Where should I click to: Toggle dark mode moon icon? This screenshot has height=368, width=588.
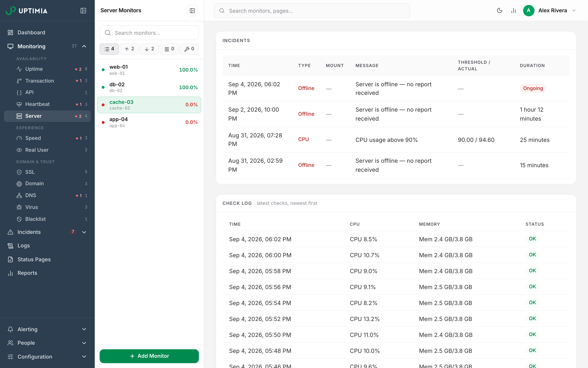tap(499, 11)
